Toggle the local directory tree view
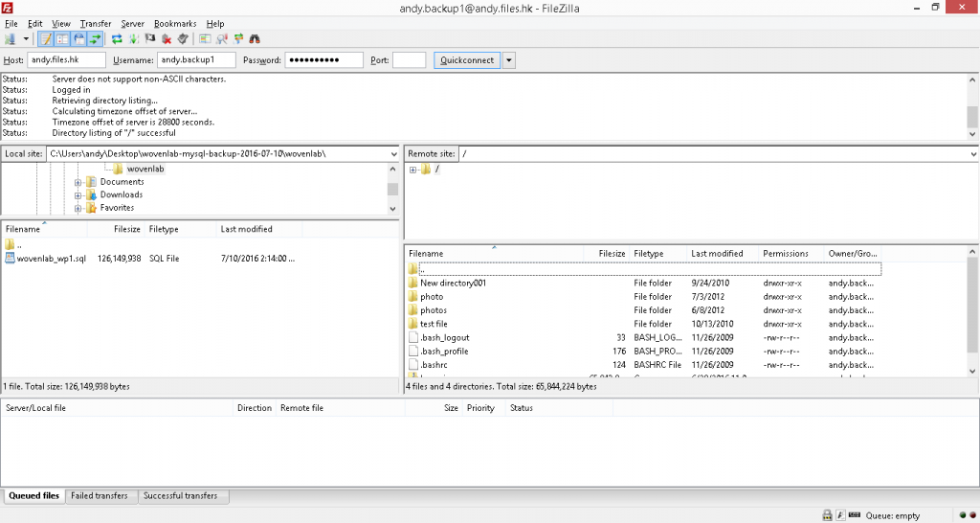Image resolution: width=980 pixels, height=523 pixels. tap(62, 38)
